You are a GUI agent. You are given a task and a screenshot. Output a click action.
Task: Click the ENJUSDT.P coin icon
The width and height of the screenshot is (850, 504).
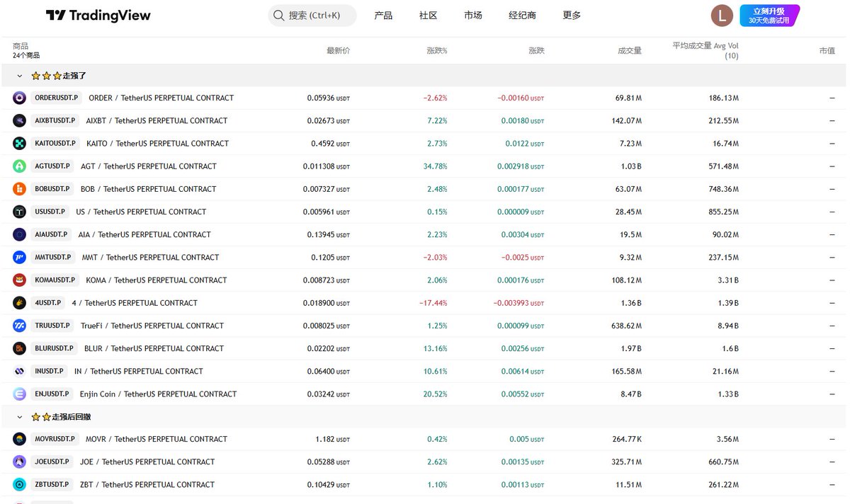20,394
